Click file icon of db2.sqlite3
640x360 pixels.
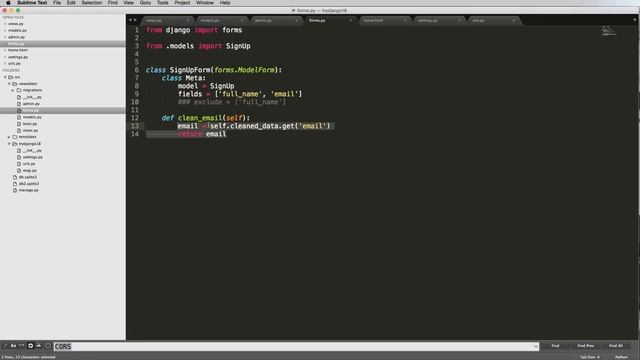[15, 184]
